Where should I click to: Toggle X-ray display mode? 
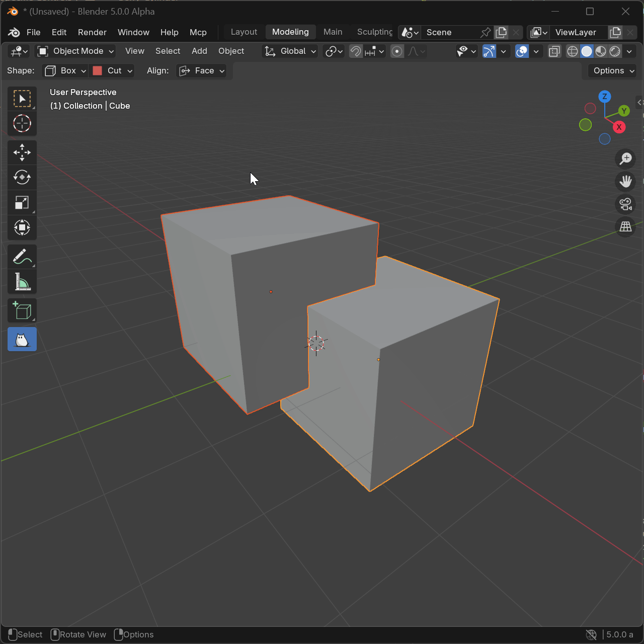[554, 51]
